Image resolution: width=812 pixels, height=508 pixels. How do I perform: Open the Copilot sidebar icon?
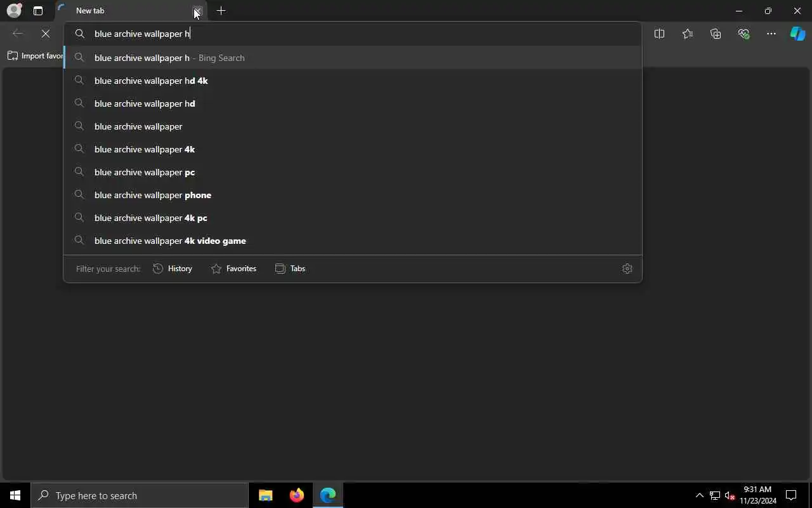coord(797,34)
